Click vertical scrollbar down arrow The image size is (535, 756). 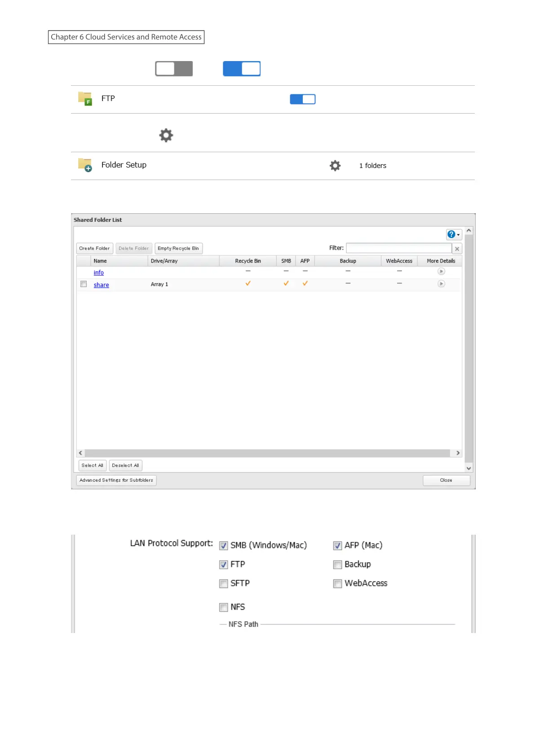pyautogui.click(x=469, y=468)
